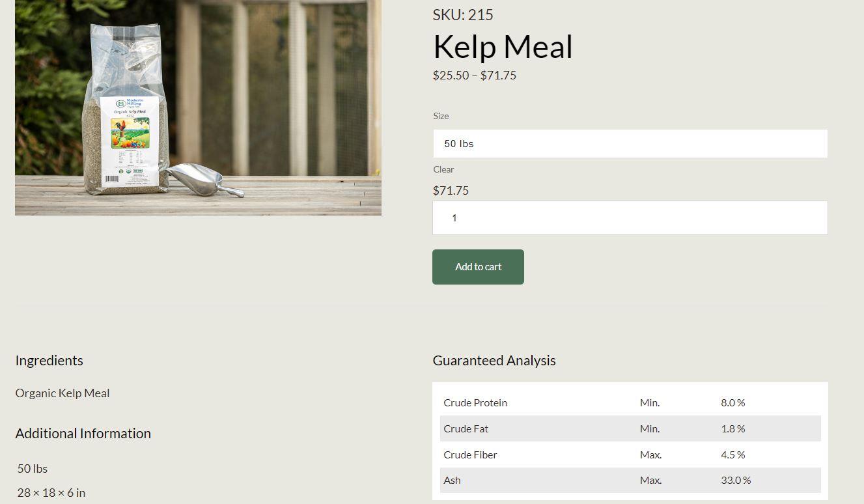The width and height of the screenshot is (864, 504).
Task: Click the $71.75 selected variation price
Action: click(451, 191)
